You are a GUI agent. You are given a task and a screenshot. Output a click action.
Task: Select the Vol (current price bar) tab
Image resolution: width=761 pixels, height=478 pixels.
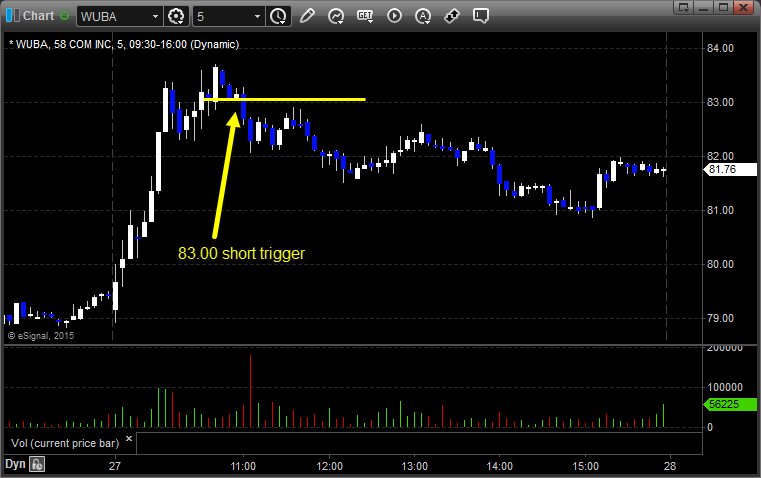(x=65, y=443)
